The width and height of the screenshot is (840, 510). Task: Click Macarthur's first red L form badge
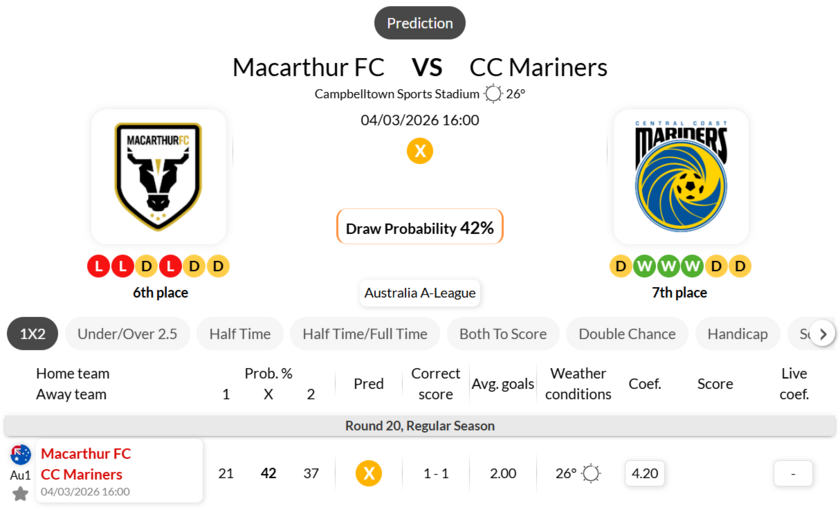pyautogui.click(x=98, y=266)
